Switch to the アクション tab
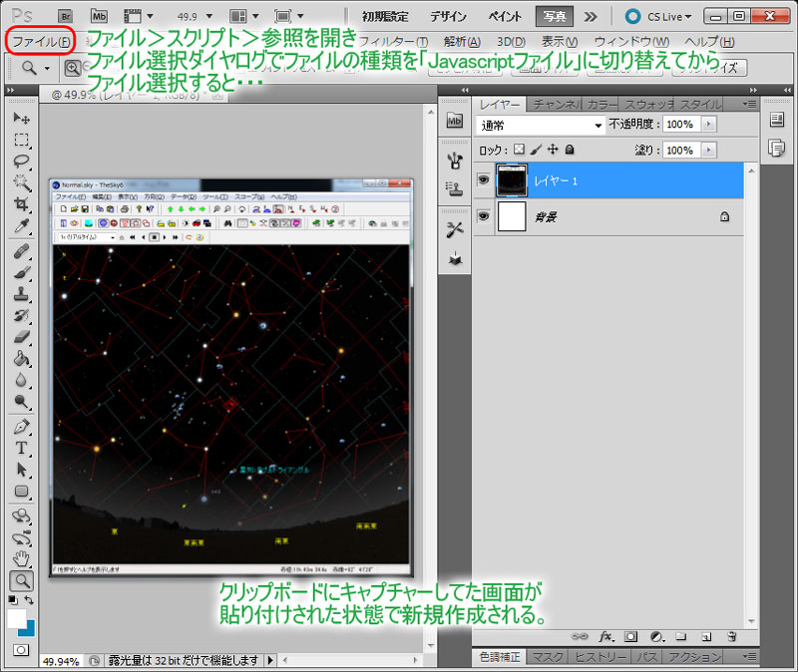 coord(694,657)
